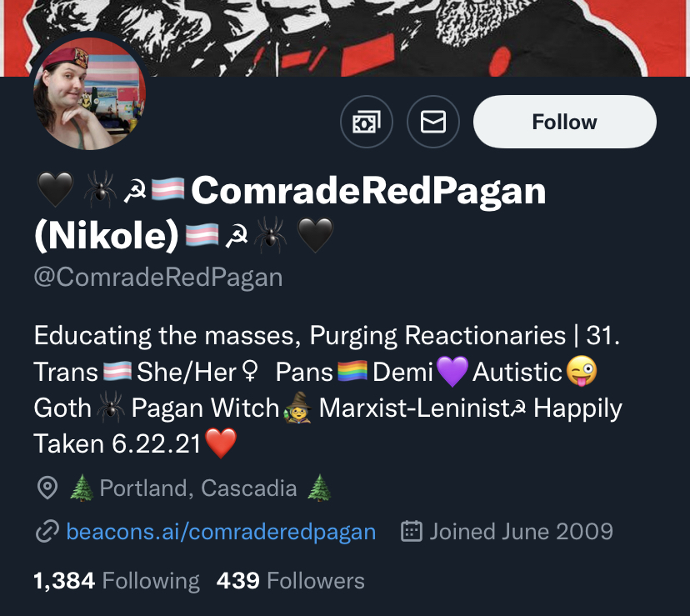Click the location pin icon
Viewport: 690px width, 616px height.
pos(47,488)
